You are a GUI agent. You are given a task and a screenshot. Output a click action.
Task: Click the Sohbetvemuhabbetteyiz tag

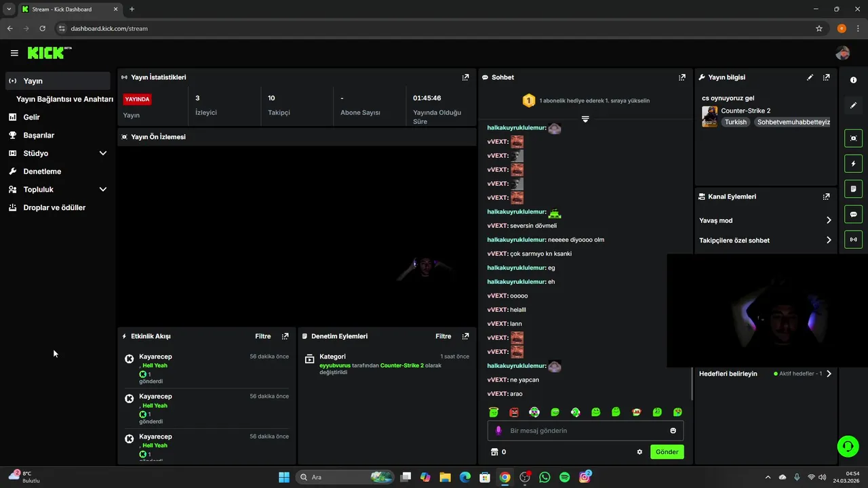point(793,122)
